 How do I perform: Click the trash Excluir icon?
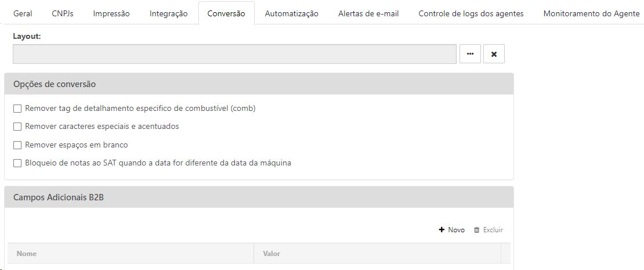coord(477,230)
